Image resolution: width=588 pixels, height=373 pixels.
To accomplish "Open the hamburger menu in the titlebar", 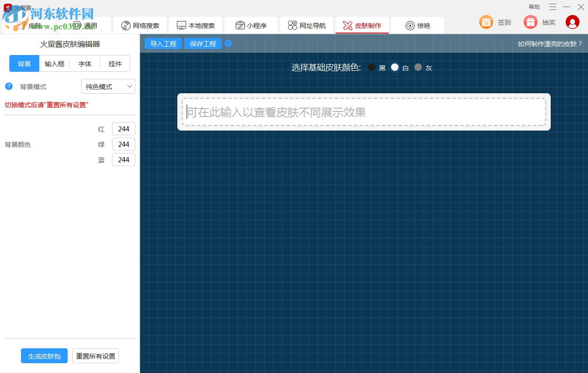I will point(552,7).
